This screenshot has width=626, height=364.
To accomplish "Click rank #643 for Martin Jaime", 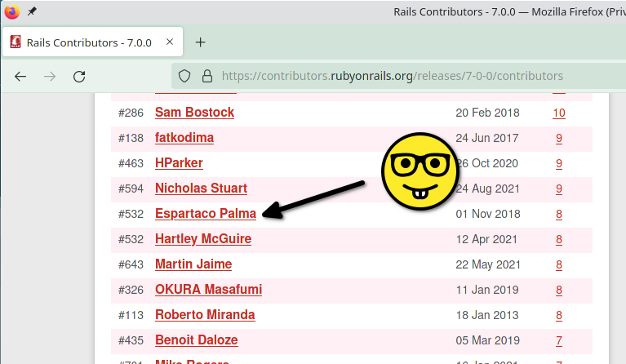I will (131, 264).
